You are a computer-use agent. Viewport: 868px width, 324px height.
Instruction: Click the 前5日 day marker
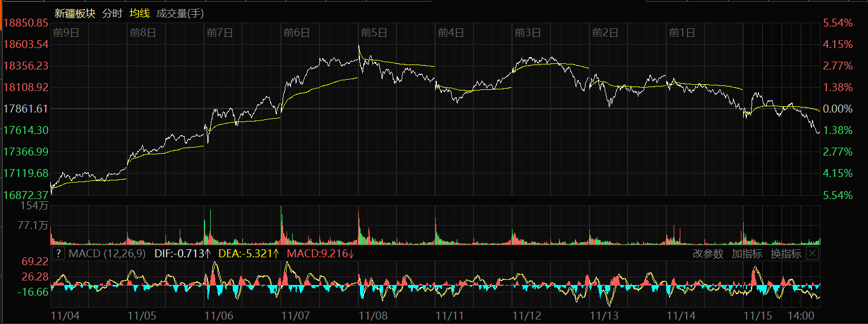click(x=374, y=32)
